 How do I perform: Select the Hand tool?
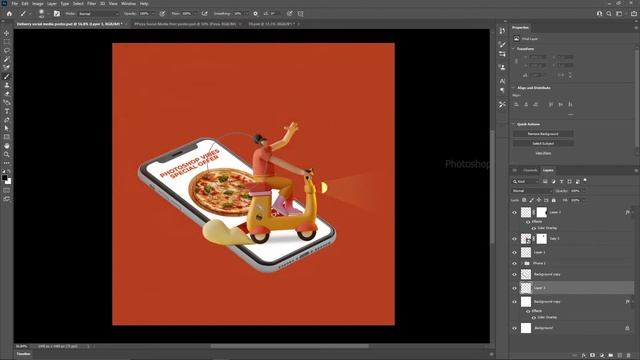coord(7,146)
